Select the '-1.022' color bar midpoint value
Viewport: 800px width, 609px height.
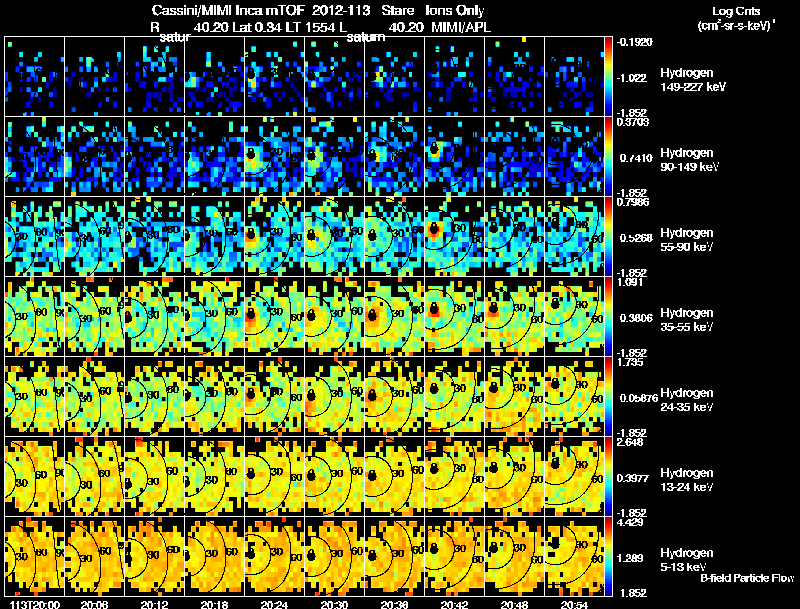coord(632,78)
